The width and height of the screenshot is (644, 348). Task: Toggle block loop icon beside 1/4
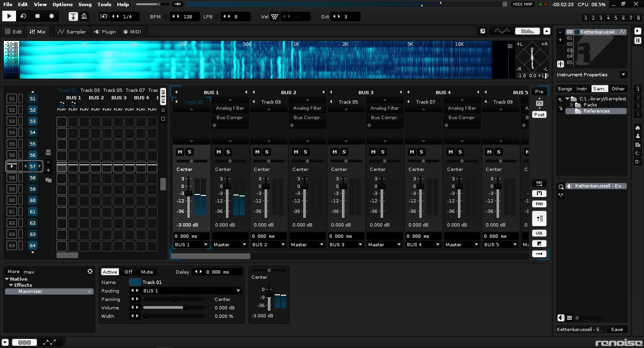[x=104, y=16]
